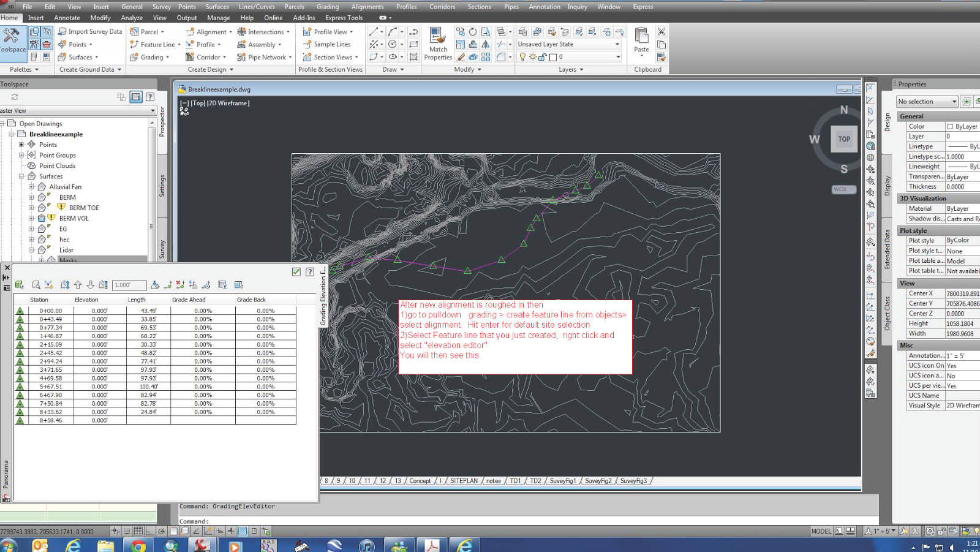This screenshot has width=980, height=552.
Task: Click the TOP face of ViewCube
Action: click(844, 139)
